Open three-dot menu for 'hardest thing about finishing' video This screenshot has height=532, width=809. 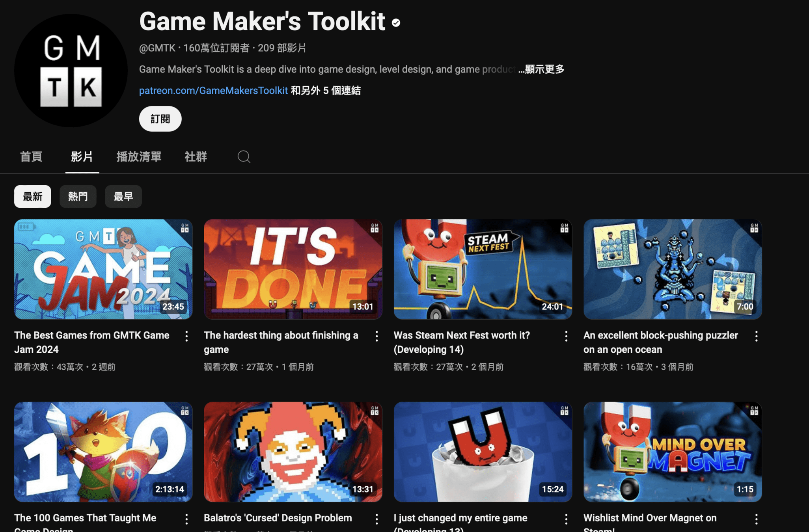(377, 336)
